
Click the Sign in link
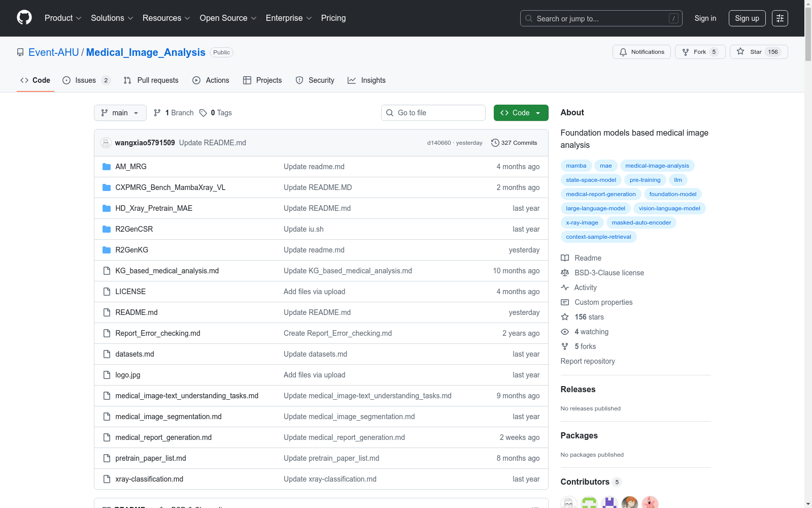pos(705,18)
